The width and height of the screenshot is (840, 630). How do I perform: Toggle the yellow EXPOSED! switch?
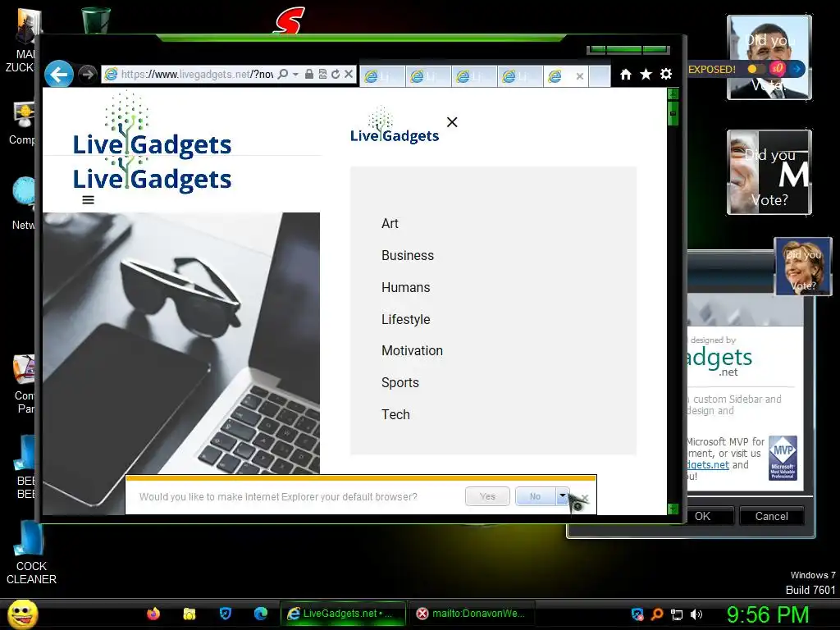(756, 69)
